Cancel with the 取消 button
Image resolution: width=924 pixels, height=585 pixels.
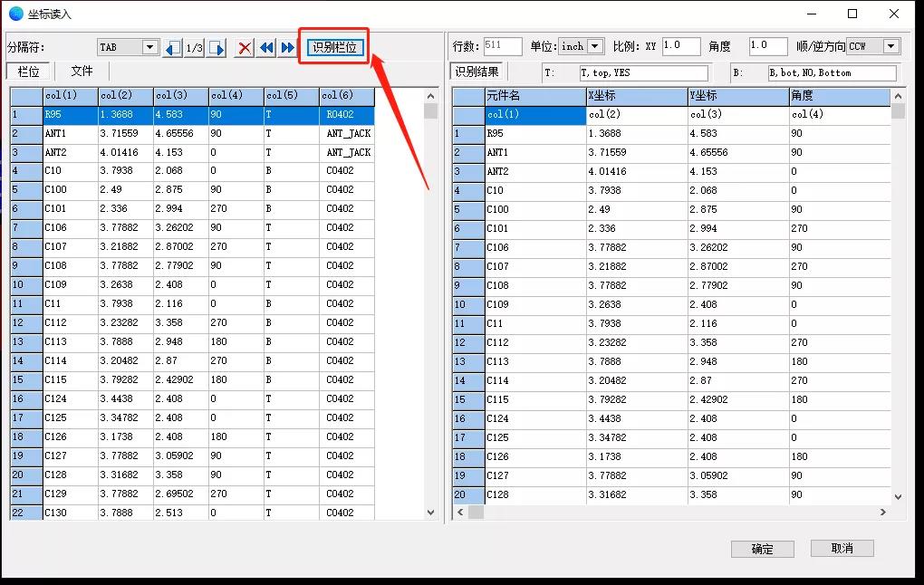[842, 549]
